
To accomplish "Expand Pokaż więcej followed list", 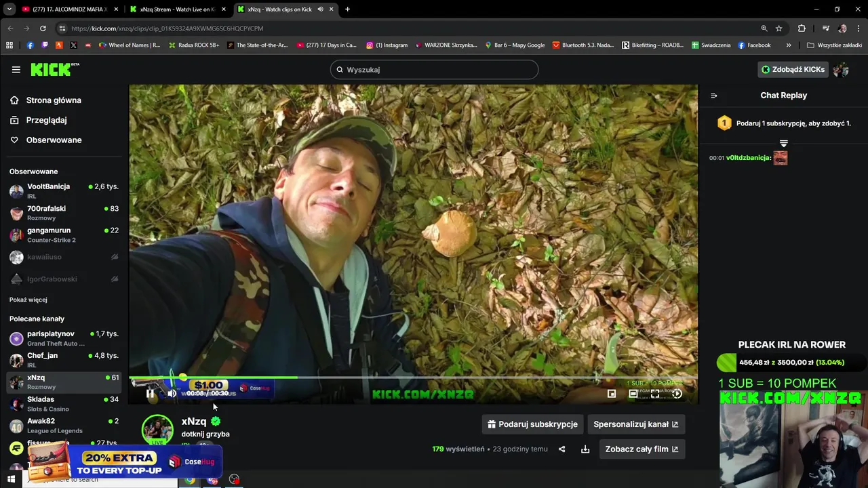I will (28, 300).
